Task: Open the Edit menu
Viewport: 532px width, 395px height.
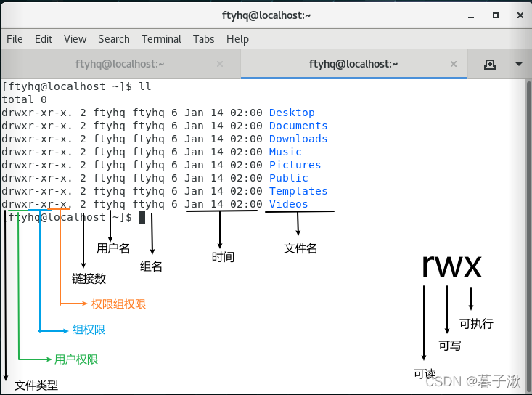Action: pos(44,39)
